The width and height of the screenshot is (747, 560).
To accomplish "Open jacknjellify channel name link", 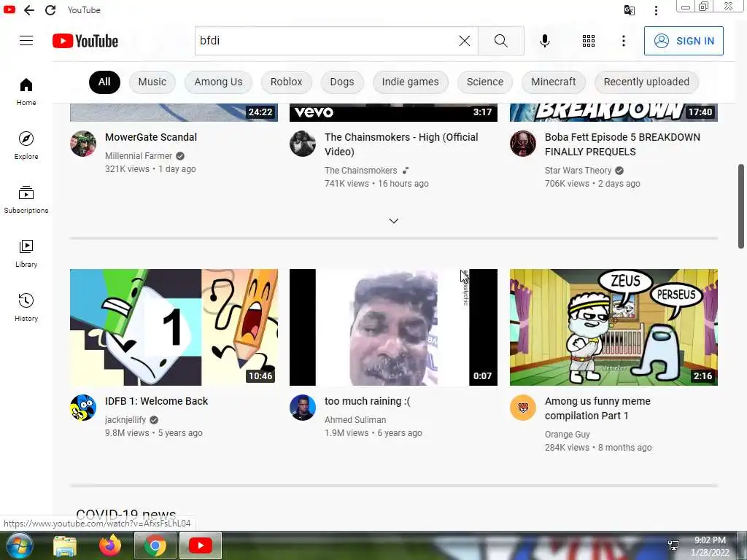I will pos(125,420).
